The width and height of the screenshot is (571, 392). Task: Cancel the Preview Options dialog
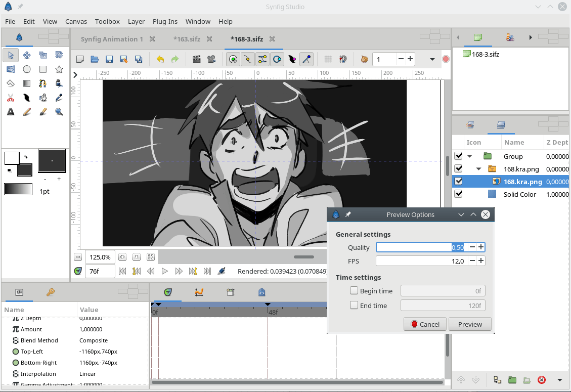pos(425,324)
